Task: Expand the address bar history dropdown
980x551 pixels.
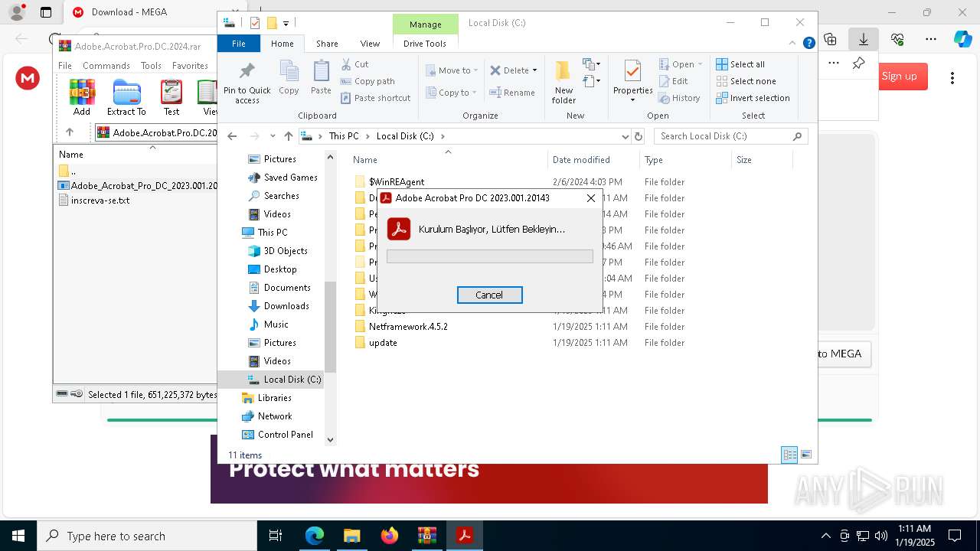Action: pyautogui.click(x=626, y=136)
